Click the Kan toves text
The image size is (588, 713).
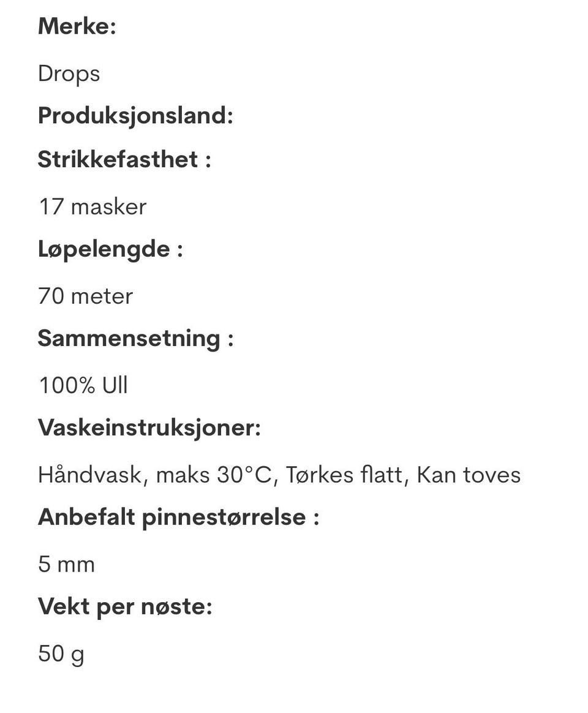[469, 475]
